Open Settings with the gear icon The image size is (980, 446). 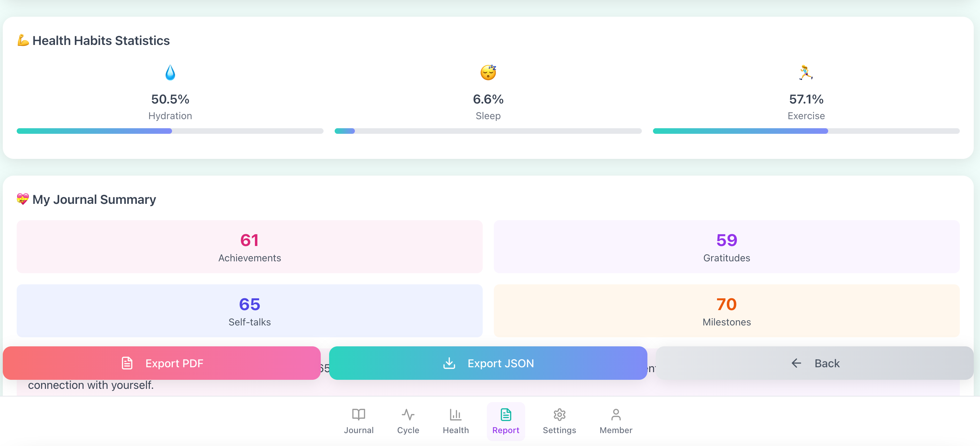[559, 421]
